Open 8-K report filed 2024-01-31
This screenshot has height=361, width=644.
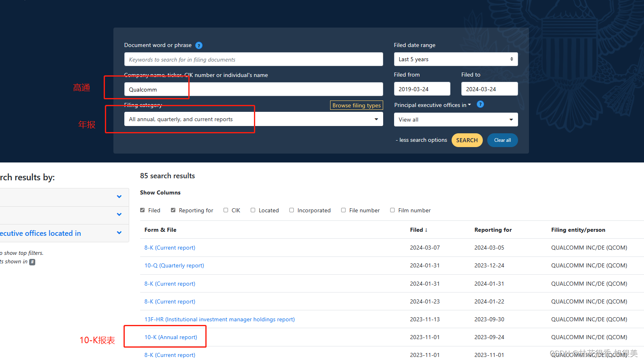pos(170,284)
